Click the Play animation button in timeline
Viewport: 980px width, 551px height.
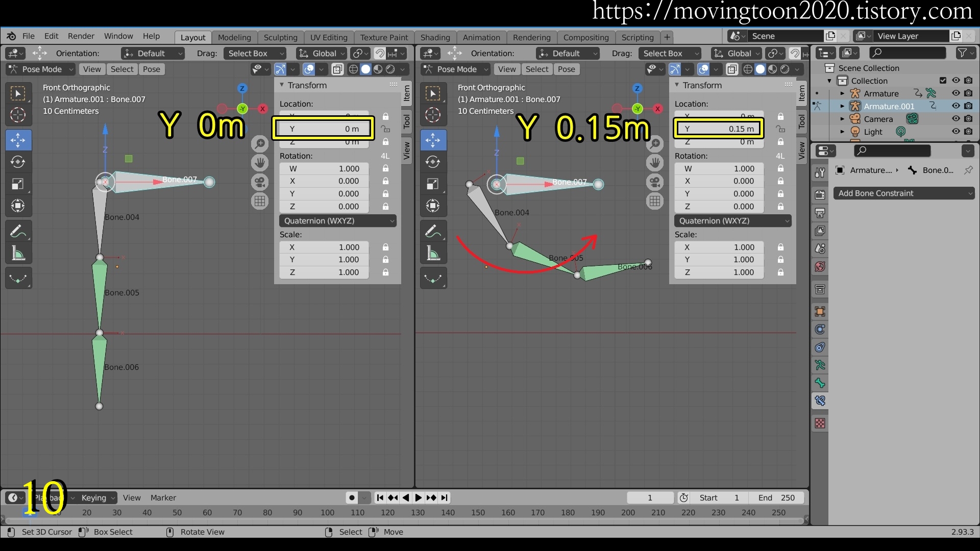(x=419, y=497)
